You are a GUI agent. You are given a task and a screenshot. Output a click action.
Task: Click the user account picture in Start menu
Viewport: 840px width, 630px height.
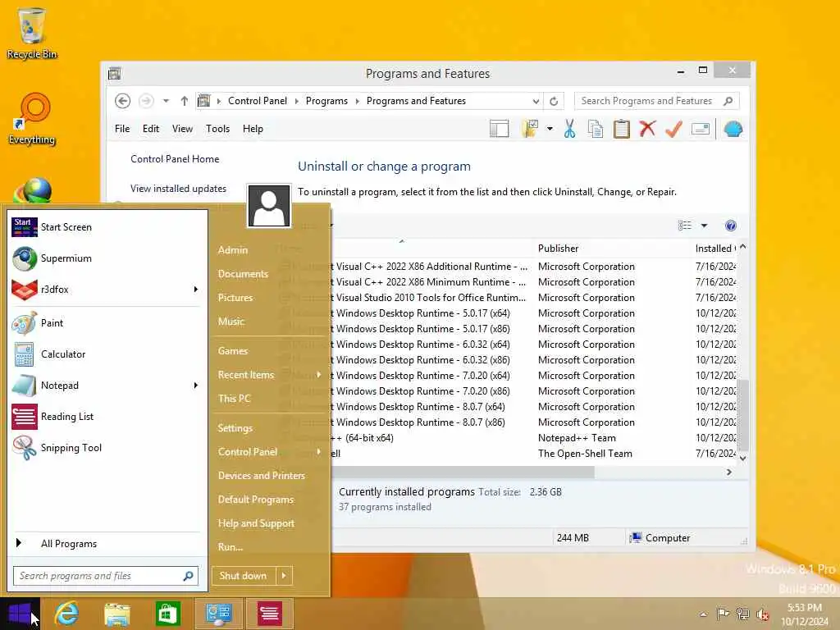pyautogui.click(x=269, y=206)
